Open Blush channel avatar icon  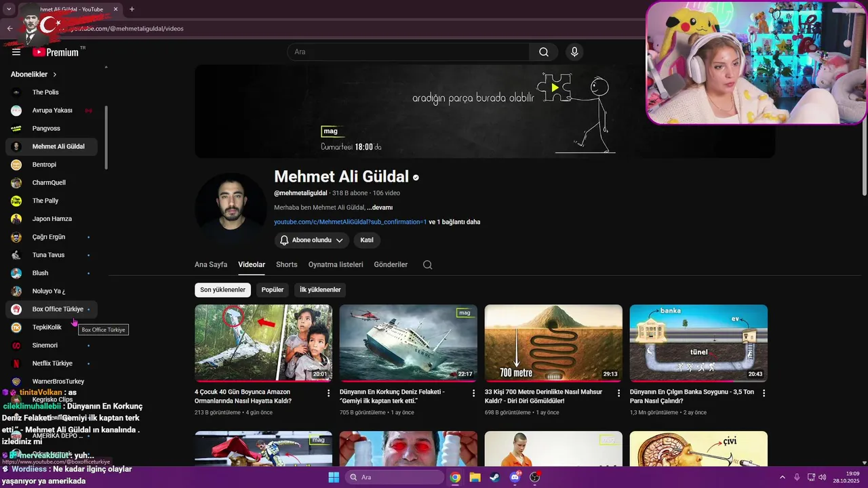click(16, 273)
